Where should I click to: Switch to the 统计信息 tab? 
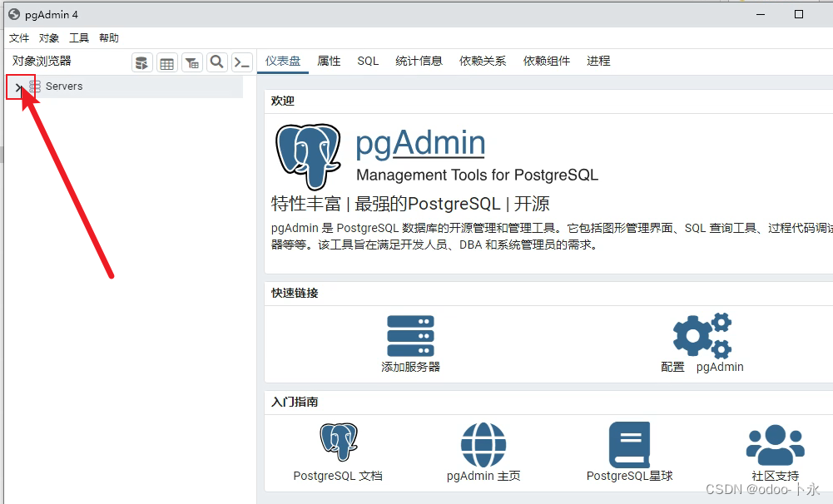419,61
